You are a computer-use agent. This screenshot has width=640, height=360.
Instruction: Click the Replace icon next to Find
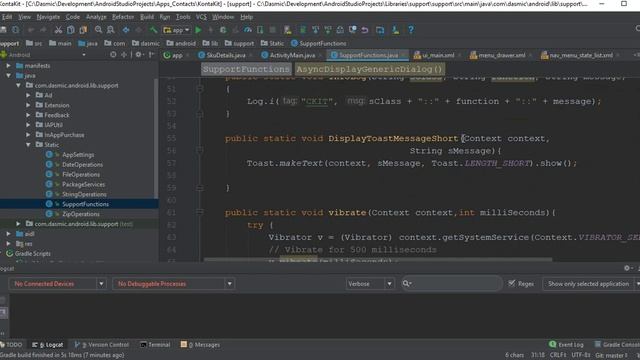111,30
